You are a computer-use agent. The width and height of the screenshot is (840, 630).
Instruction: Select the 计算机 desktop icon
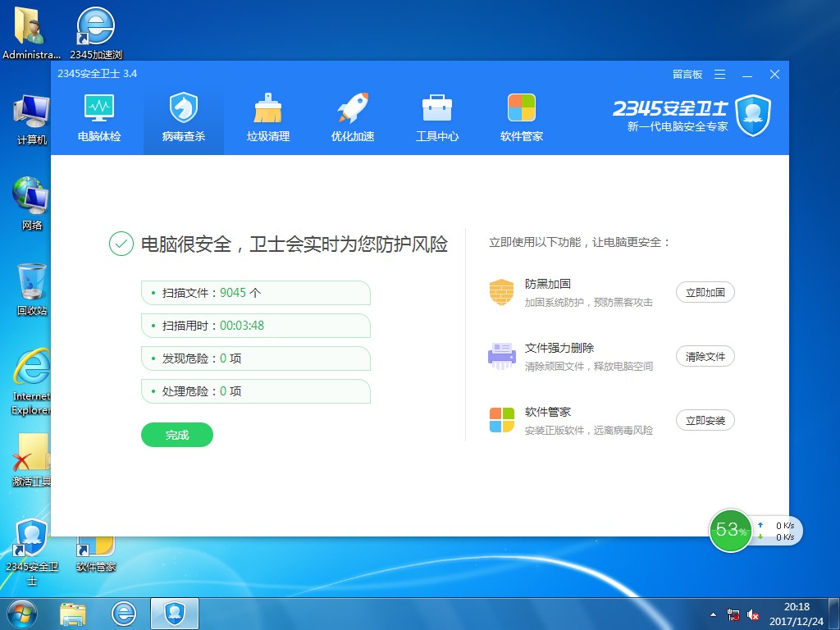click(32, 120)
